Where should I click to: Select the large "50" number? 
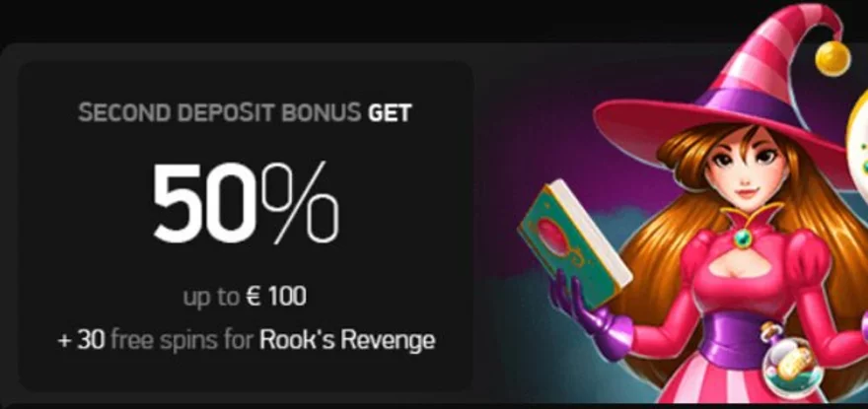click(203, 204)
